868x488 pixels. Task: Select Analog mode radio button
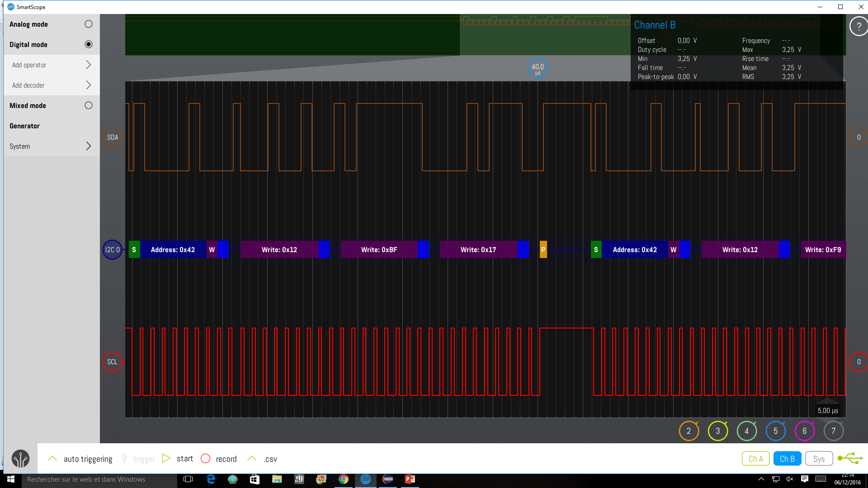(x=89, y=24)
